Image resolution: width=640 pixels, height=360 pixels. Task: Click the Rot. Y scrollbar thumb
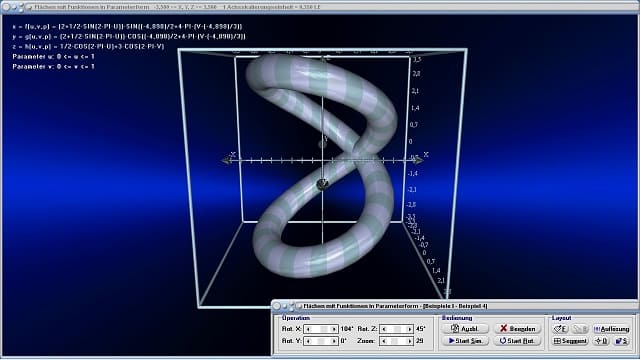click(x=321, y=341)
